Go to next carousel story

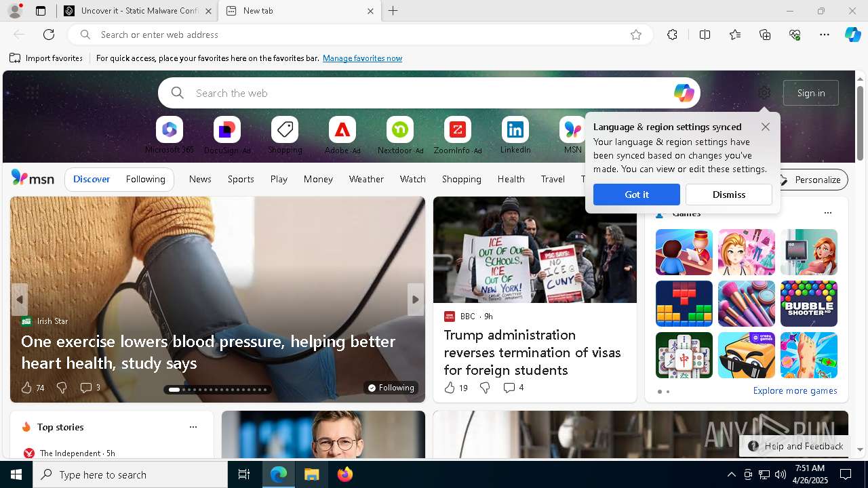pos(416,299)
